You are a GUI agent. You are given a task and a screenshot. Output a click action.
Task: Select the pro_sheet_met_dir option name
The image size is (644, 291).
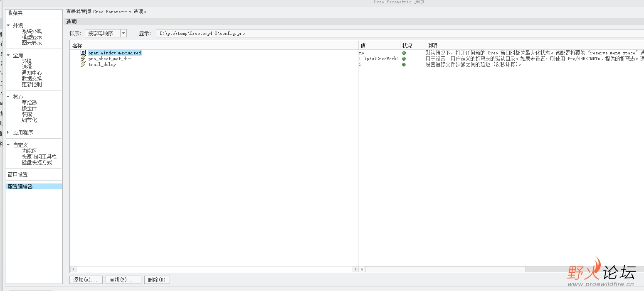(109, 59)
